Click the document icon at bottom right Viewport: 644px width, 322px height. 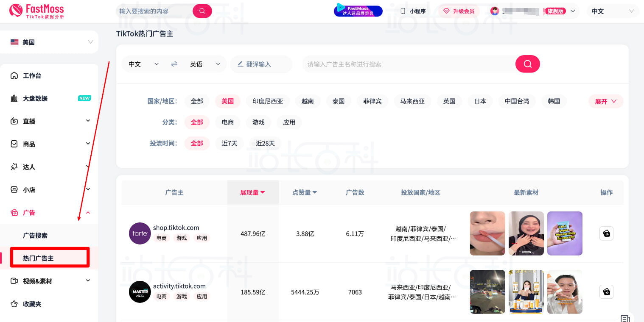(x=625, y=318)
